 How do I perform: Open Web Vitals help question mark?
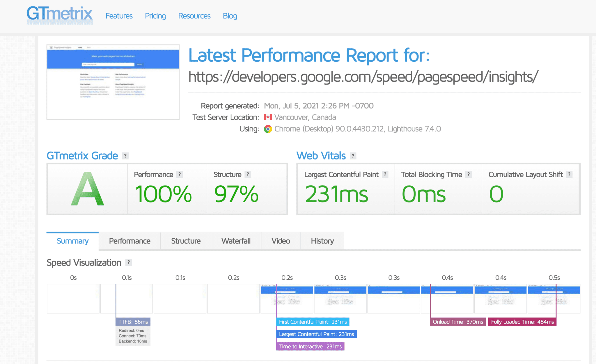click(353, 156)
